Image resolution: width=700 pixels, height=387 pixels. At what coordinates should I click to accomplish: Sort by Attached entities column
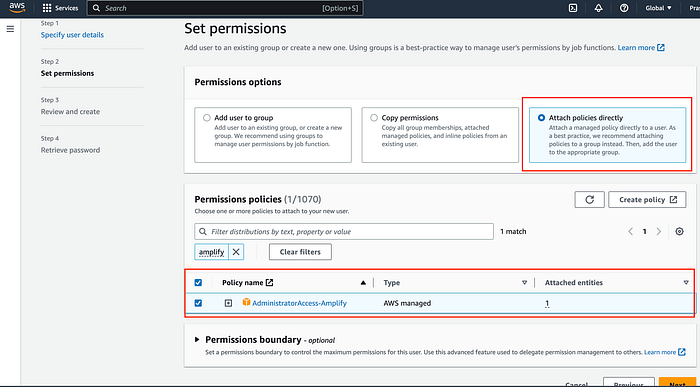pos(686,283)
